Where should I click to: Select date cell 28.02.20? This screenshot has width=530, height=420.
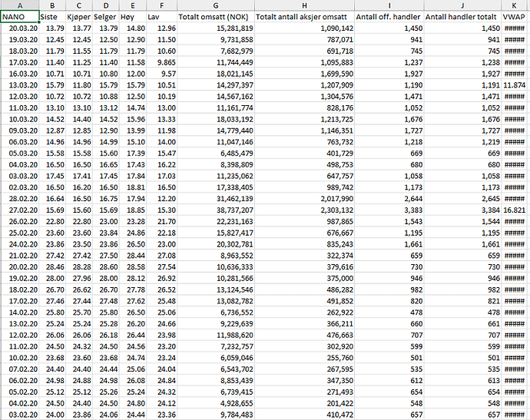(20, 199)
